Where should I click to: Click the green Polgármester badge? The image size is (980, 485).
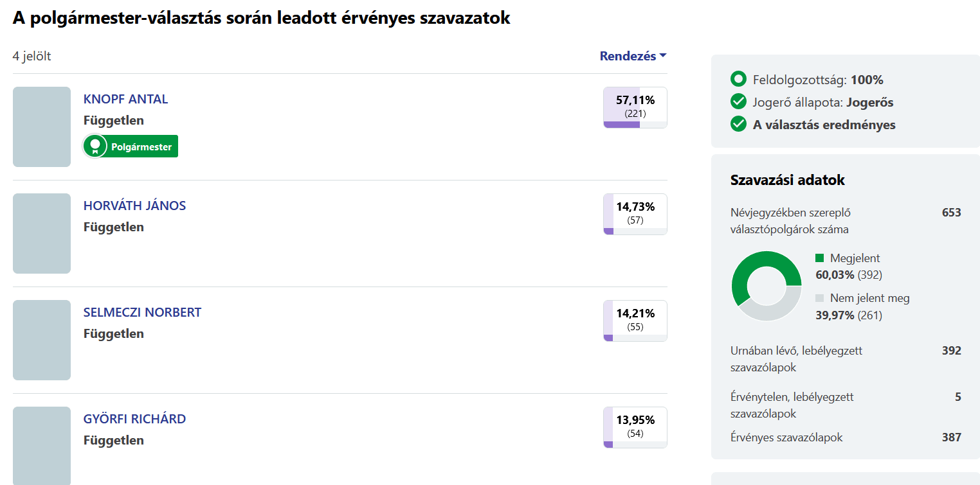click(x=141, y=146)
